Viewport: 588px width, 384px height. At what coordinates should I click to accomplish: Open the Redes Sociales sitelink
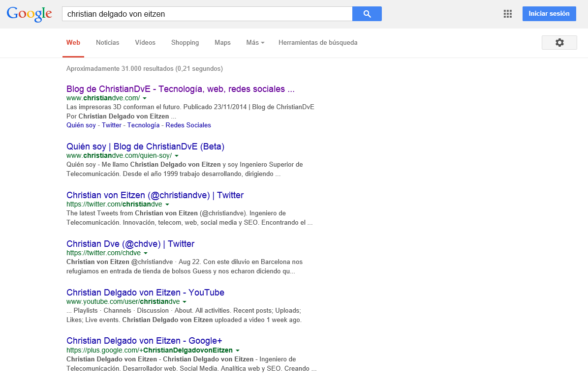coord(188,125)
